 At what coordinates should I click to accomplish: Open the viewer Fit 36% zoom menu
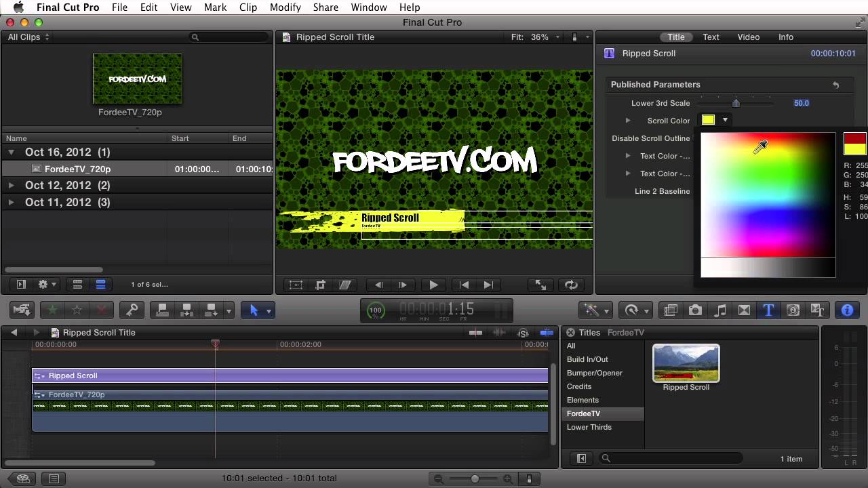pos(536,37)
